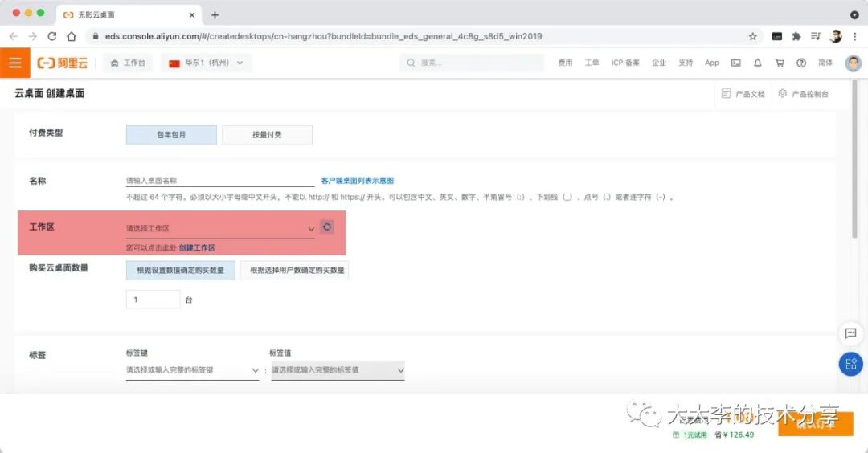Open the user avatar menu
The height and width of the screenshot is (453, 868).
[x=853, y=63]
